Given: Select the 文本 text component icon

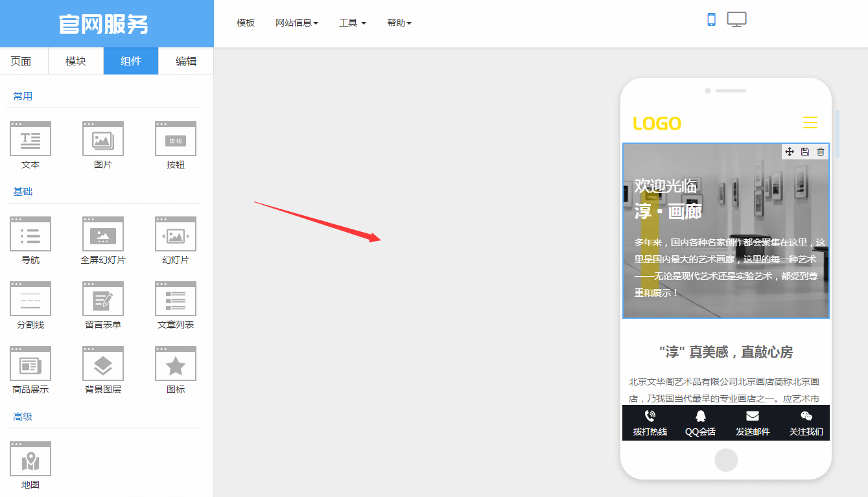Looking at the screenshot, I should (30, 139).
